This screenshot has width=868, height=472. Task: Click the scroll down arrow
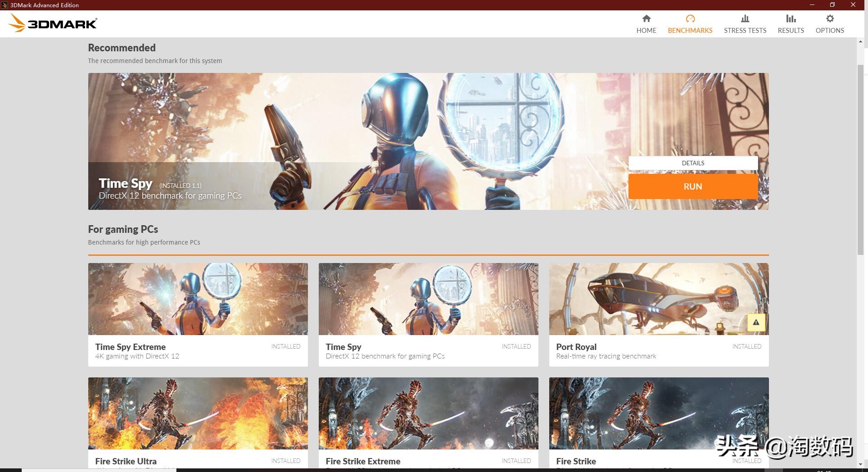(x=860, y=464)
